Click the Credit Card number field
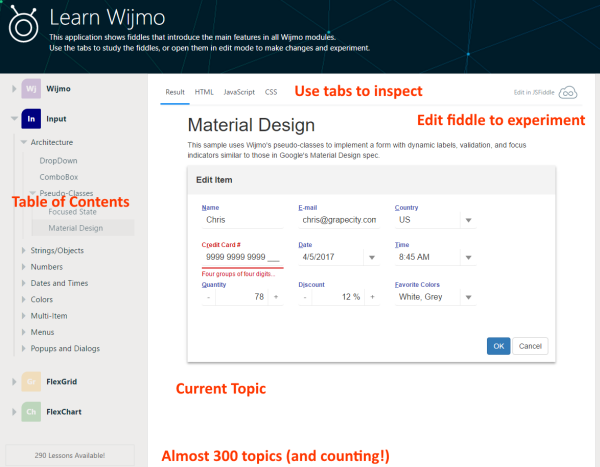This screenshot has height=467, width=600. click(x=243, y=257)
